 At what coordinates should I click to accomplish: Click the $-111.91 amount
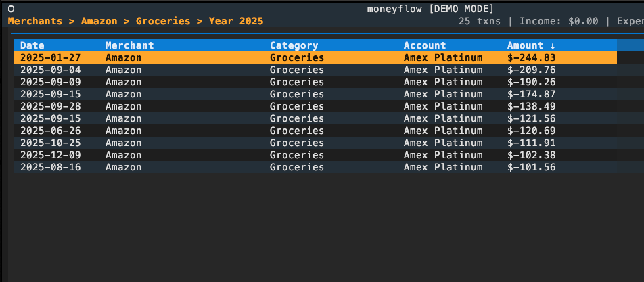coord(532,143)
